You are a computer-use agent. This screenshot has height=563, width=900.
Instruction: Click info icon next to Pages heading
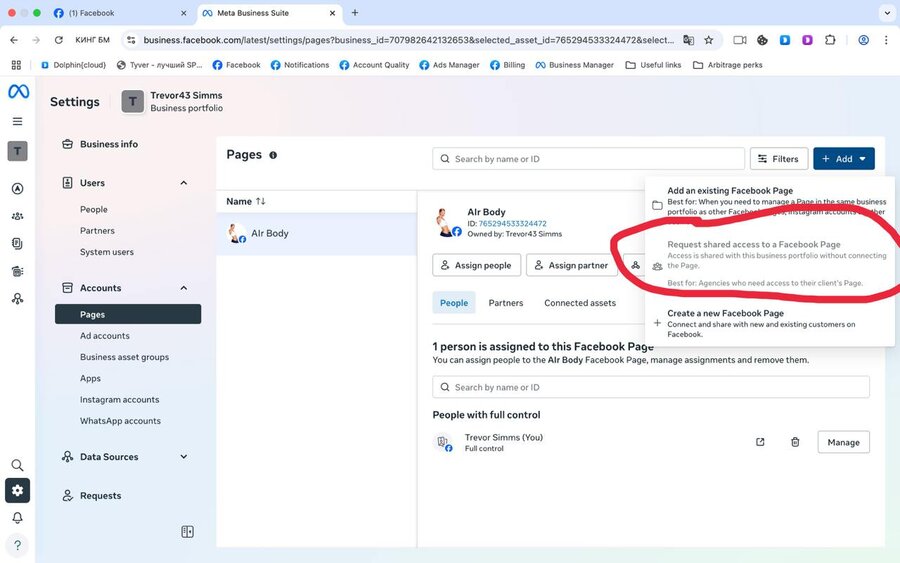[273, 155]
